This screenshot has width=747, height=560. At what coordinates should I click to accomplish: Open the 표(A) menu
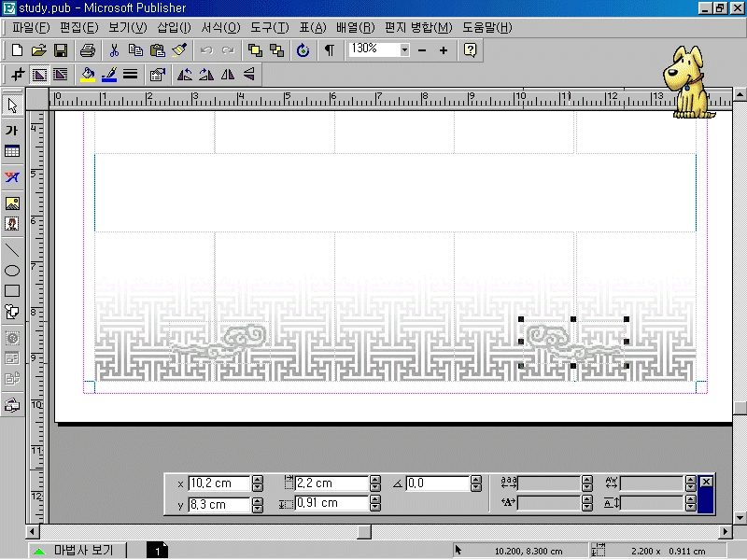click(x=313, y=28)
